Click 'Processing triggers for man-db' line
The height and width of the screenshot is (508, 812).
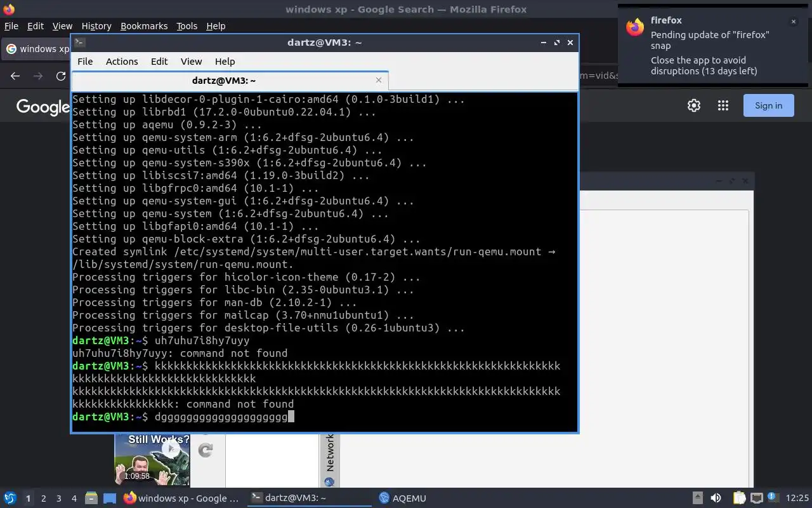214,302
